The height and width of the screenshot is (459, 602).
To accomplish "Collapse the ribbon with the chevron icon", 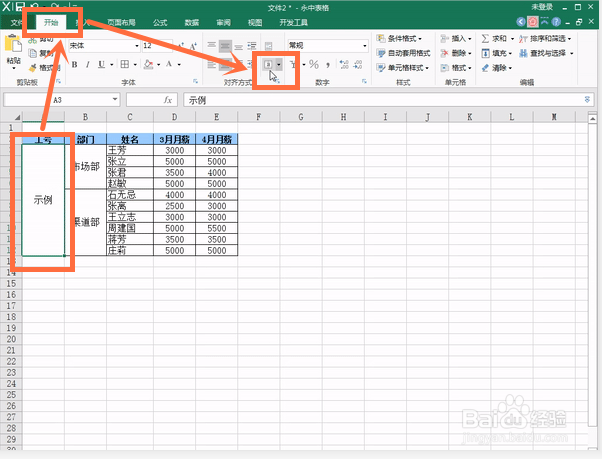I will 544,22.
